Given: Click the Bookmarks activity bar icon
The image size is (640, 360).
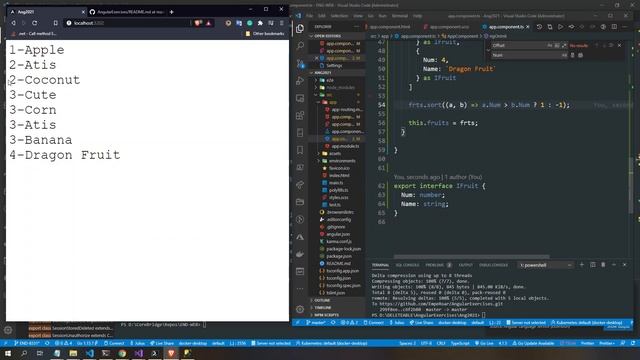Looking at the screenshot, I should pyautogui.click(x=300, y=150).
